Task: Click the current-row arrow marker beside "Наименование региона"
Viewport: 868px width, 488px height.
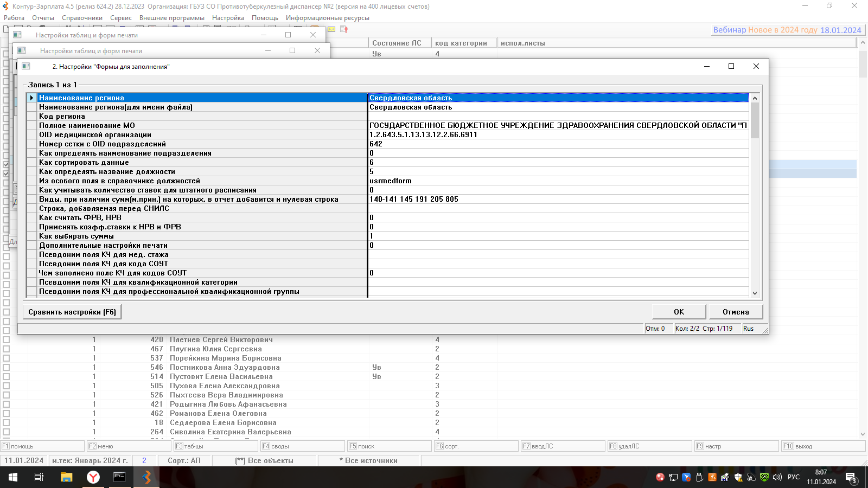Action: coord(32,98)
